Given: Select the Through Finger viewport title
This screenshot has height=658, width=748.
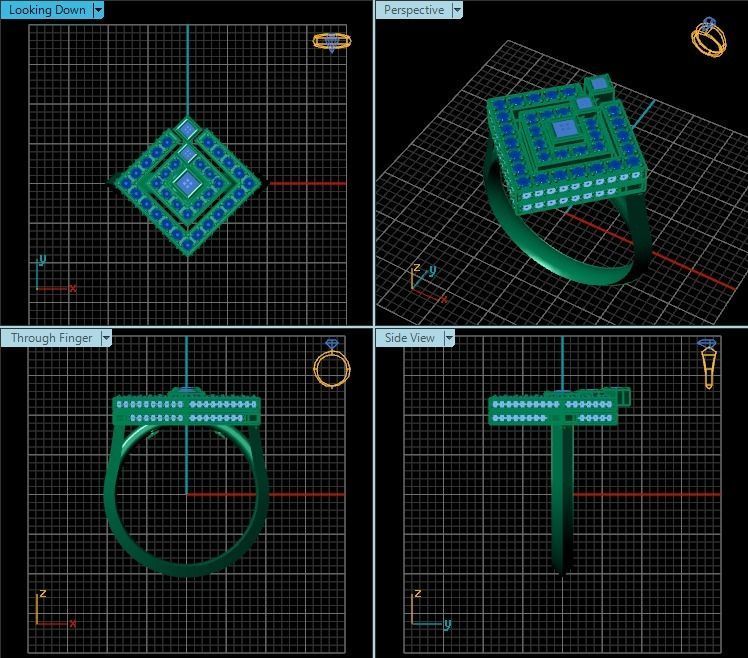Looking at the screenshot, I should coord(51,338).
